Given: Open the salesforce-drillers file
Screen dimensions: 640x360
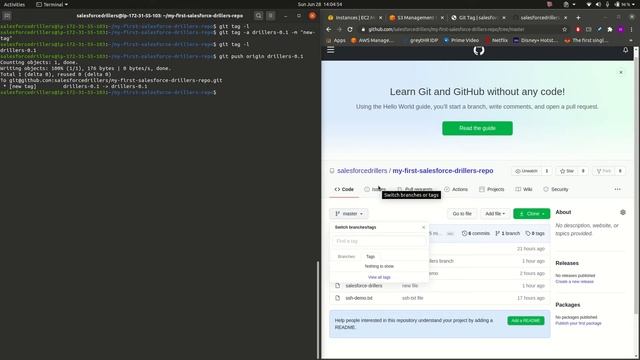Looking at the screenshot, I should coord(364,286).
